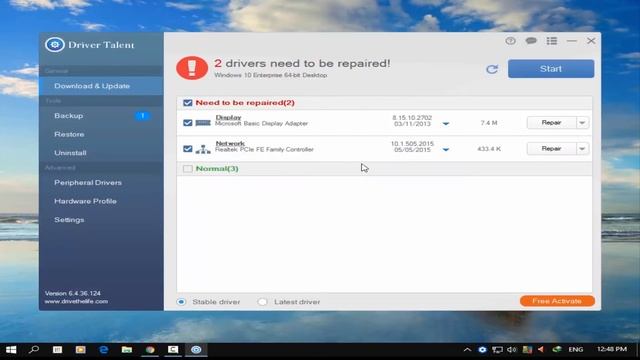Screen dimensions: 640x360
Task: Select the Latest driver radio button
Action: 262,302
